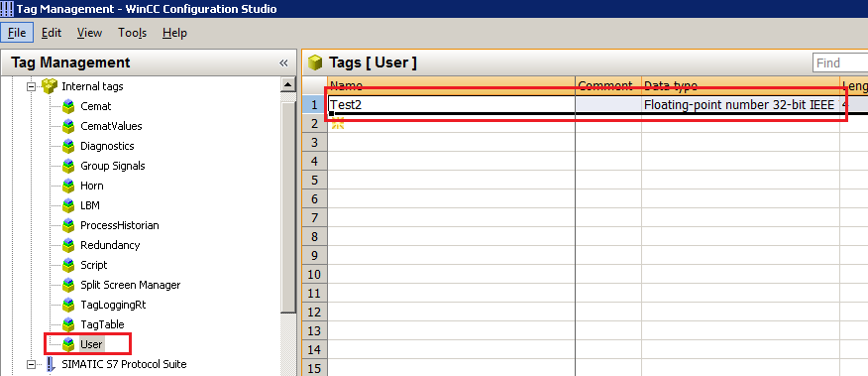Select the Diagnostics tree item
This screenshot has height=376, width=868.
[x=107, y=147]
